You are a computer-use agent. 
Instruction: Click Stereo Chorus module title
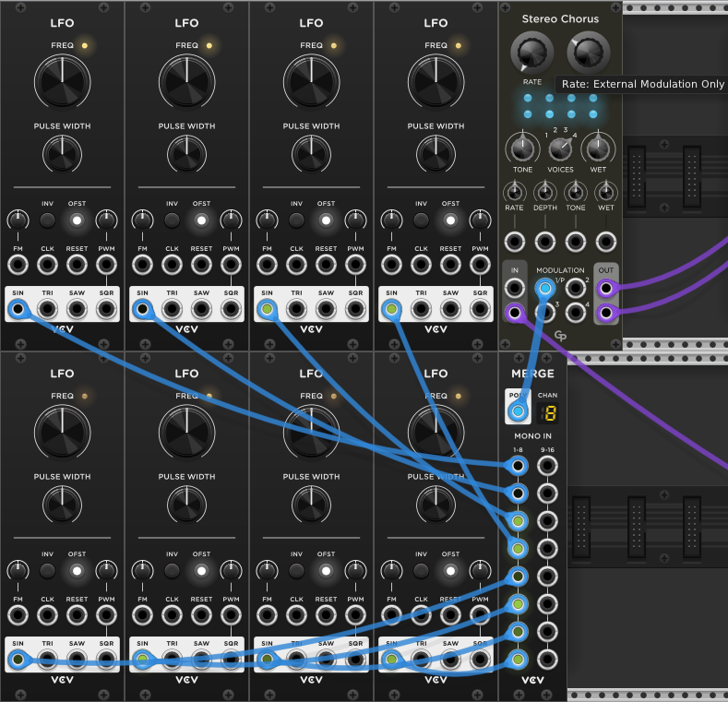[x=560, y=19]
